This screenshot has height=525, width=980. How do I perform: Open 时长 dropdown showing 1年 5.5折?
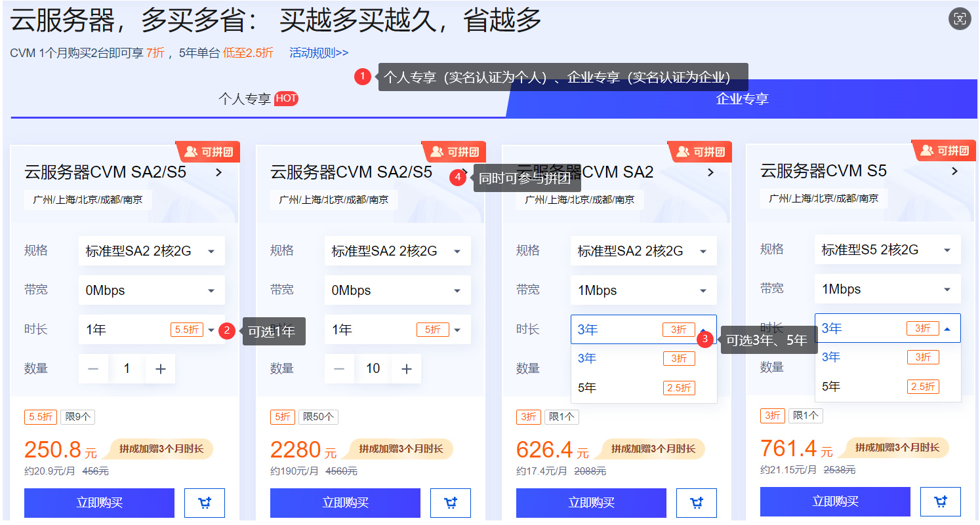[x=152, y=330]
